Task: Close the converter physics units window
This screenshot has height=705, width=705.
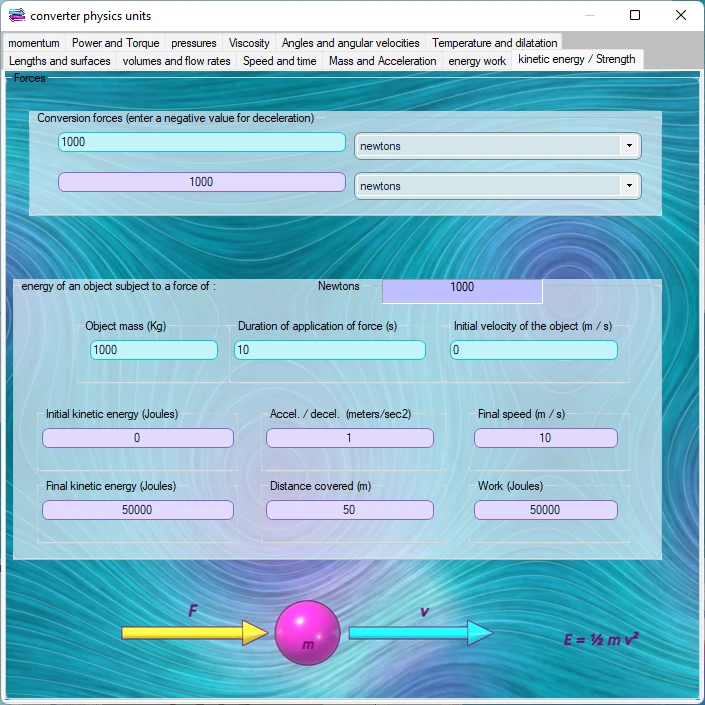Action: (681, 15)
